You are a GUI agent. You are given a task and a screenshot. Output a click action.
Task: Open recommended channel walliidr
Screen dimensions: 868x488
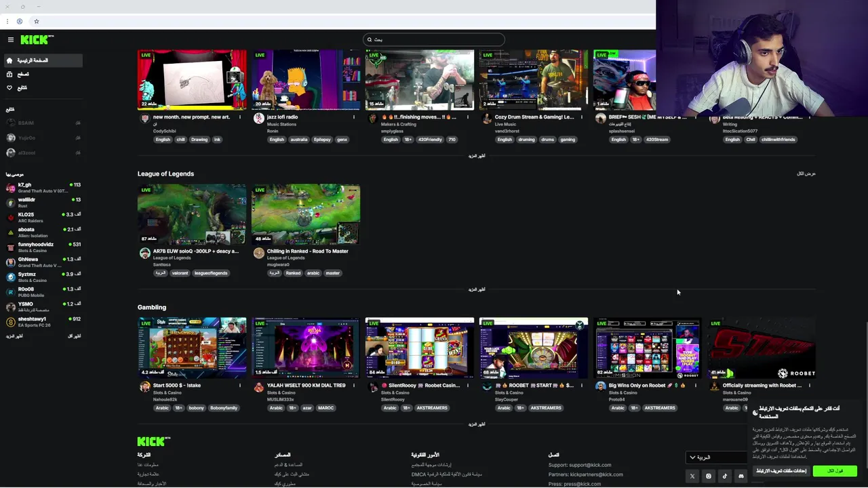pyautogui.click(x=43, y=202)
